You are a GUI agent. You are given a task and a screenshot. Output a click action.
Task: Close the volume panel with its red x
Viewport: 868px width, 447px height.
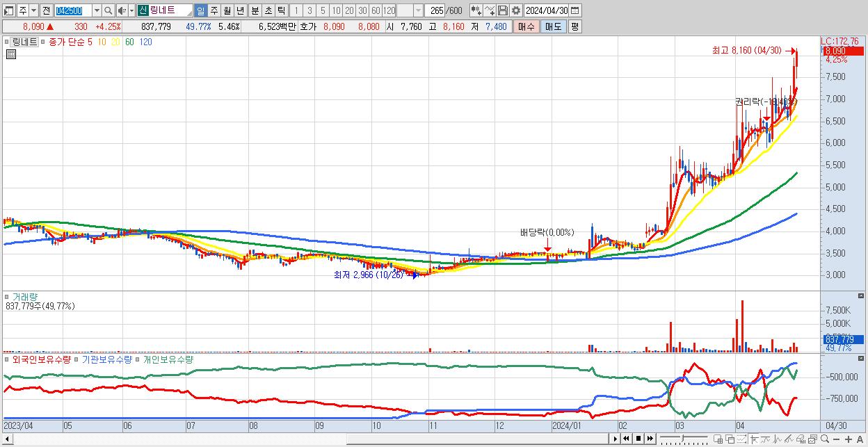tap(862, 296)
